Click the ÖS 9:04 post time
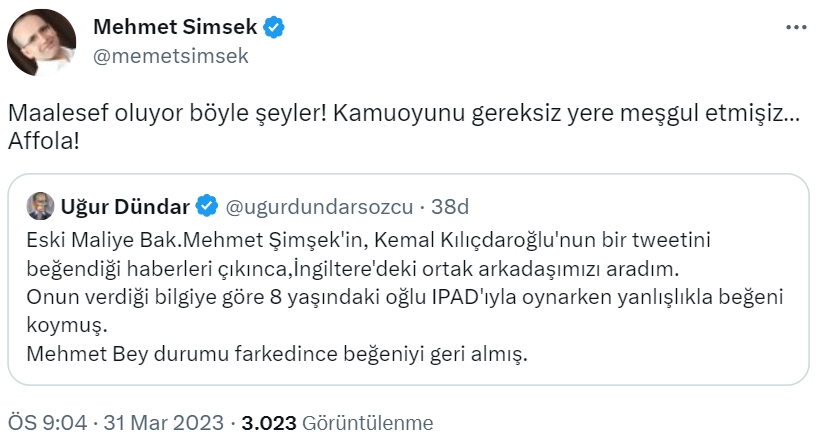The image size is (828, 445). 45,423
